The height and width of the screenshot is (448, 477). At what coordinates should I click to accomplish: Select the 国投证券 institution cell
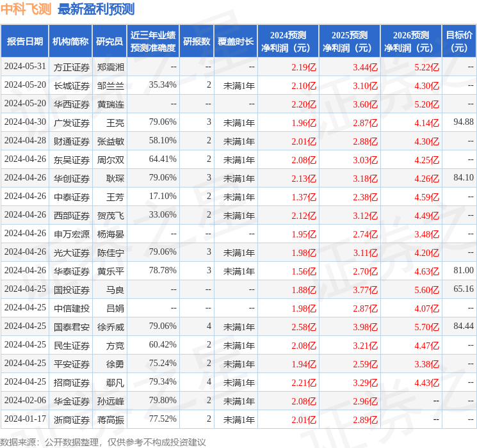pos(72,290)
